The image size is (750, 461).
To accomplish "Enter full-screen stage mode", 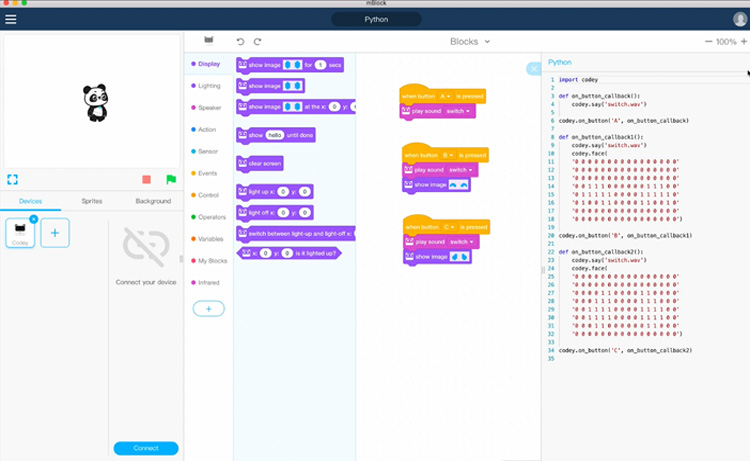I will coord(13,179).
